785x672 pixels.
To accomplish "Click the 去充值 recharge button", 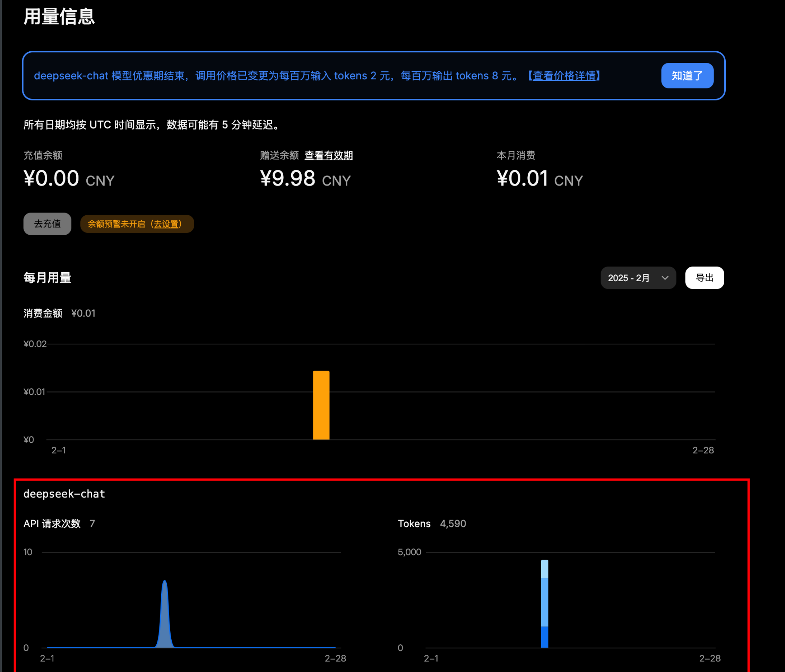I will pyautogui.click(x=48, y=224).
